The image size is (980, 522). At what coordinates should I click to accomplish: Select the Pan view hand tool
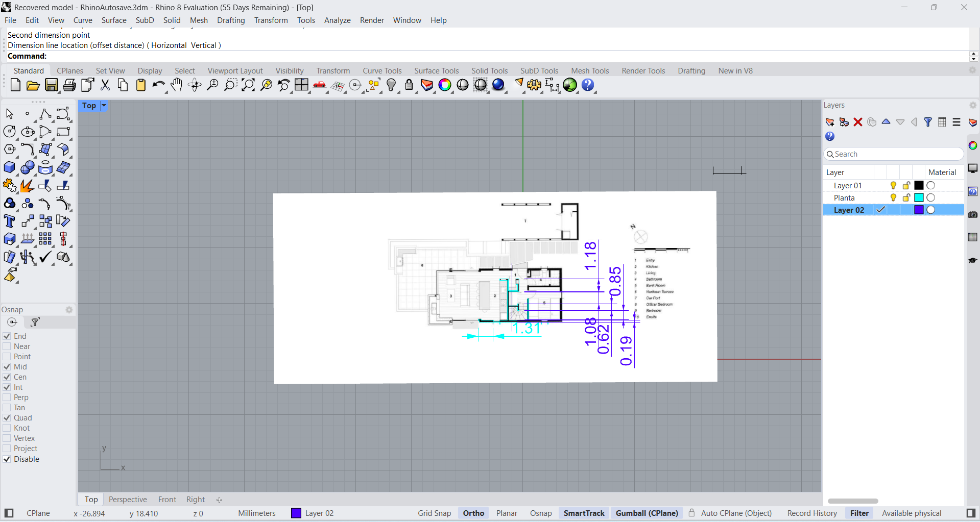click(x=177, y=85)
